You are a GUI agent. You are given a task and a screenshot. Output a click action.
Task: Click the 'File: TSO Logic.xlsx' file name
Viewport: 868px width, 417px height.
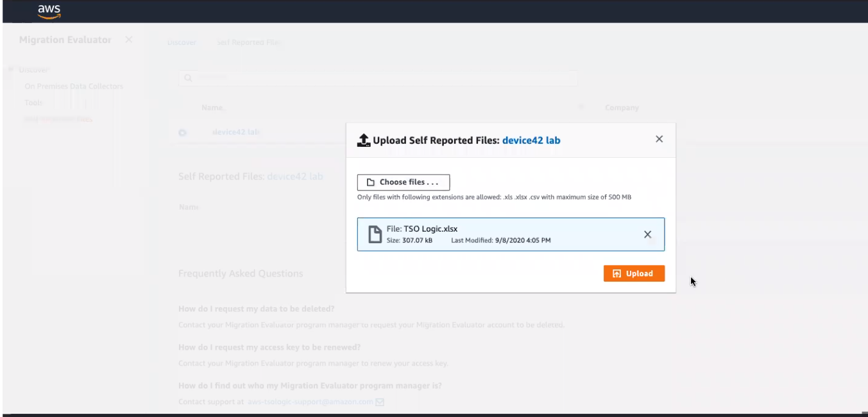tap(422, 229)
